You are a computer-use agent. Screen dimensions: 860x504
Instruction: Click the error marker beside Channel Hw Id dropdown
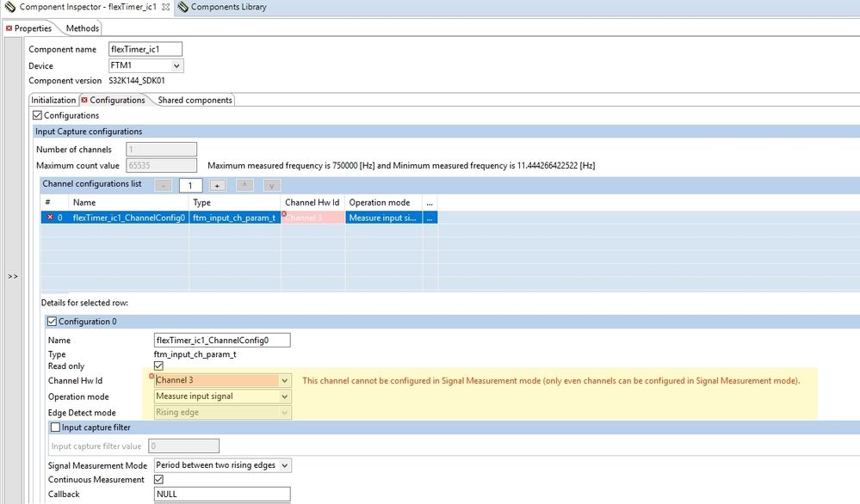(x=152, y=376)
